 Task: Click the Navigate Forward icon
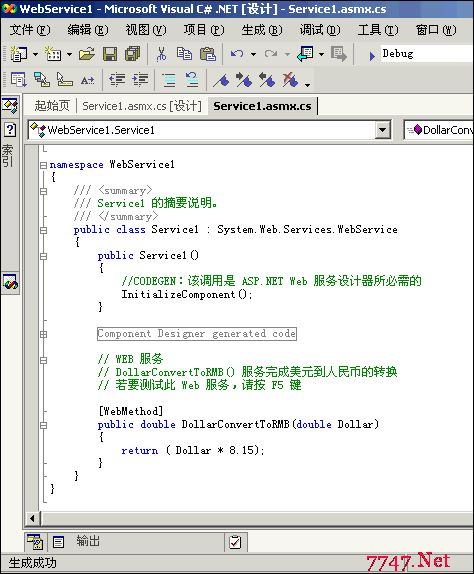click(339, 54)
